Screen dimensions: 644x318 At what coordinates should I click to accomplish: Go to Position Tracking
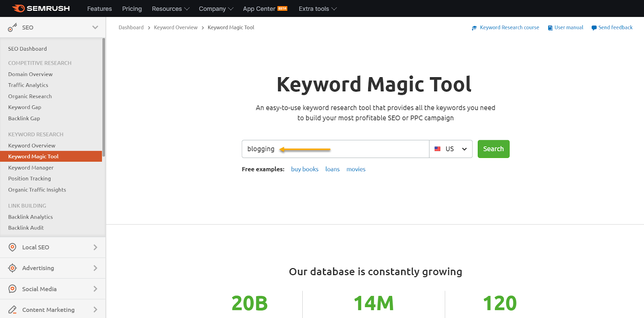pos(29,178)
